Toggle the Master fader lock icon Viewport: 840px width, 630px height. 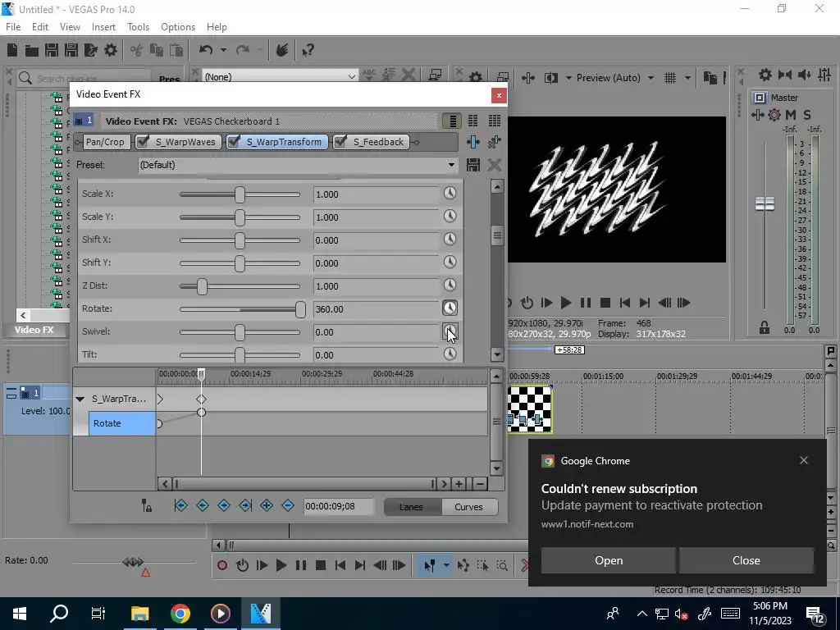click(x=765, y=326)
